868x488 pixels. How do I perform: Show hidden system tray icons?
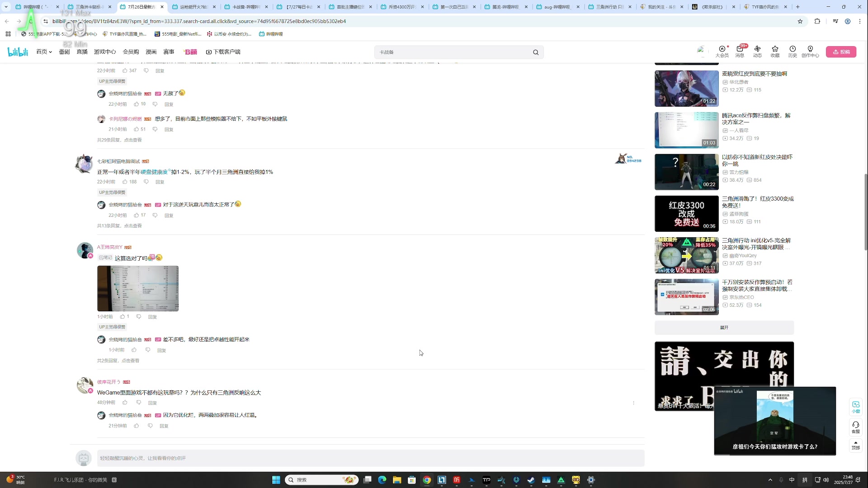click(770, 480)
